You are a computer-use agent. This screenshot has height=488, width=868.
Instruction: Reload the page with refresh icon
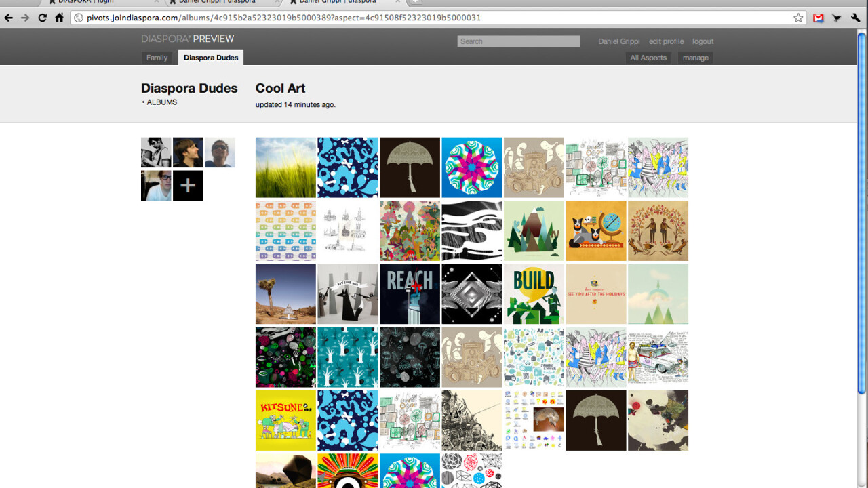click(x=42, y=18)
